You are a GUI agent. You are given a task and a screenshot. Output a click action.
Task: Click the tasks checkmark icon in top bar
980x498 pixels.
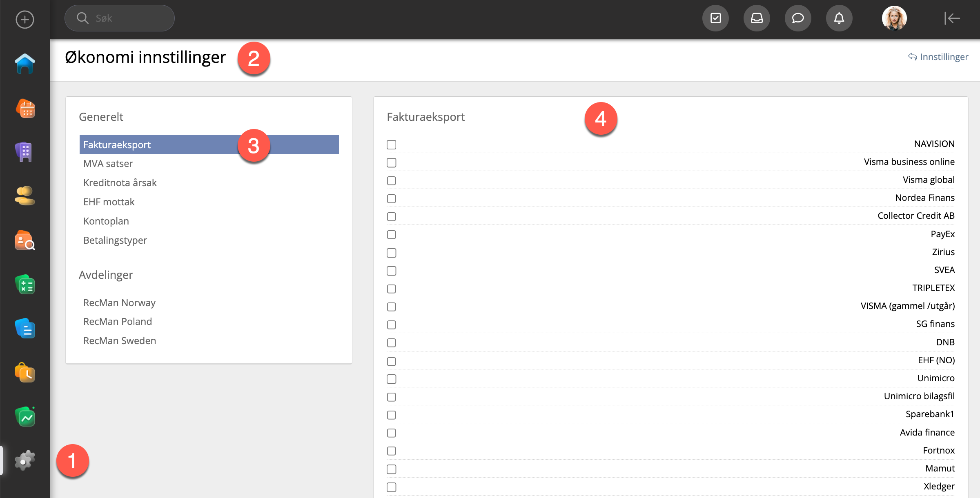click(x=715, y=18)
